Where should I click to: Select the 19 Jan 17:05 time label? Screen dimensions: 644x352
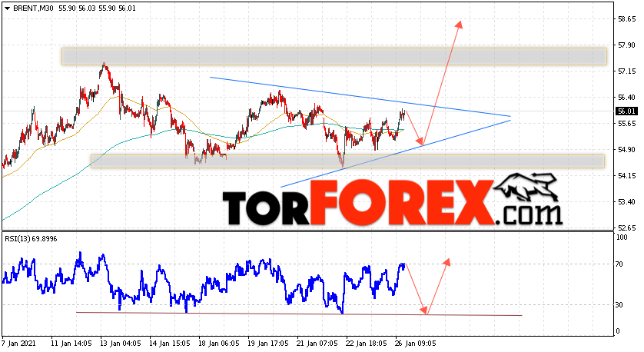(x=268, y=343)
